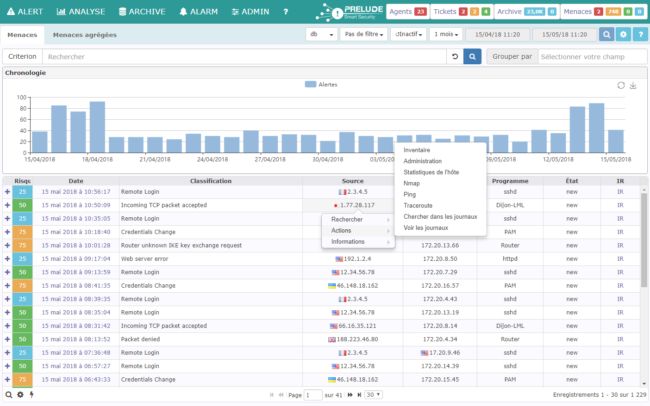Open the 'Pas de filtre' dropdown

click(x=364, y=34)
